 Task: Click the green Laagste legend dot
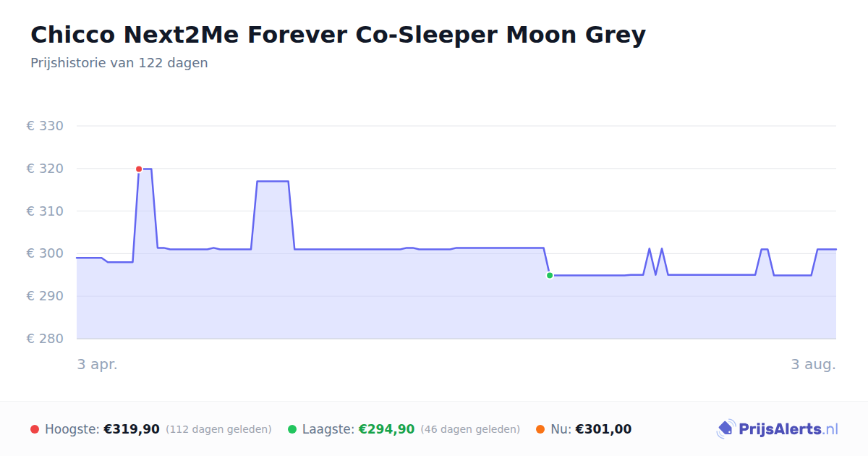click(x=292, y=429)
